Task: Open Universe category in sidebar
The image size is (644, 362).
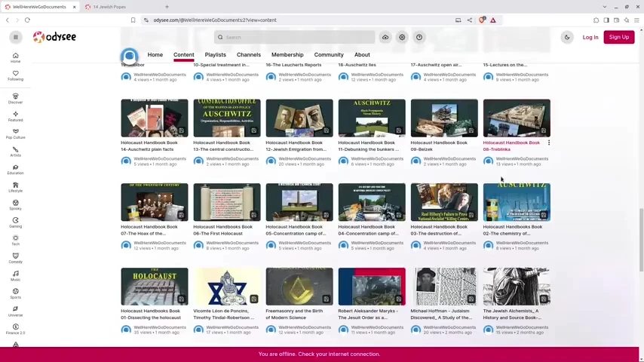Action: [x=16, y=311]
